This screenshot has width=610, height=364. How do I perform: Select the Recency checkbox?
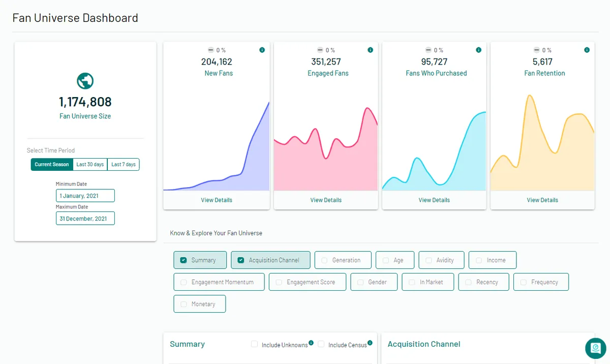click(468, 282)
